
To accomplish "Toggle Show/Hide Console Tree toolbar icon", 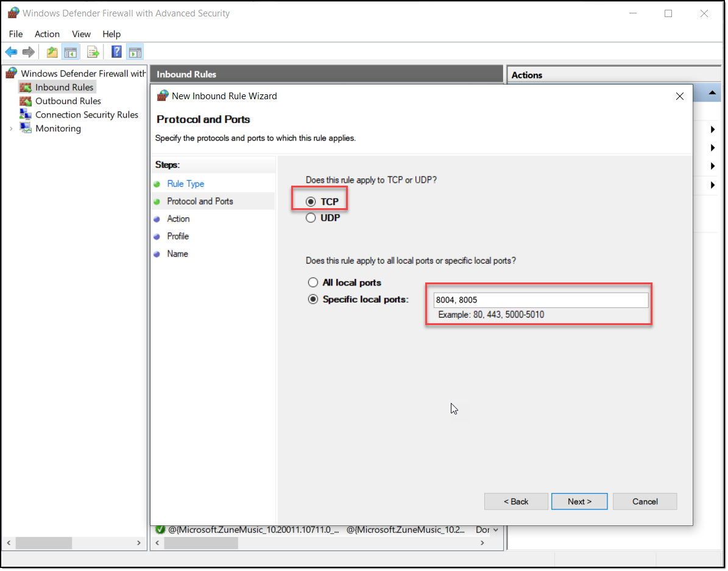I will pos(71,52).
